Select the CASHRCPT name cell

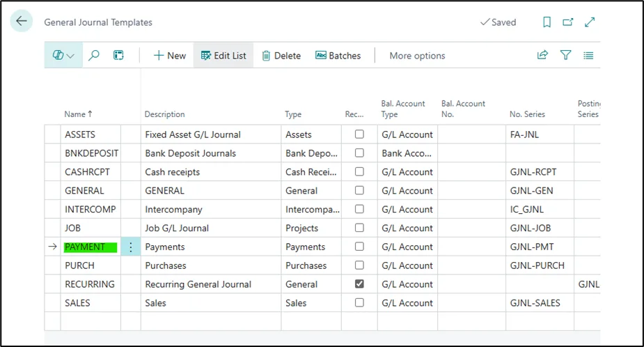click(x=91, y=172)
